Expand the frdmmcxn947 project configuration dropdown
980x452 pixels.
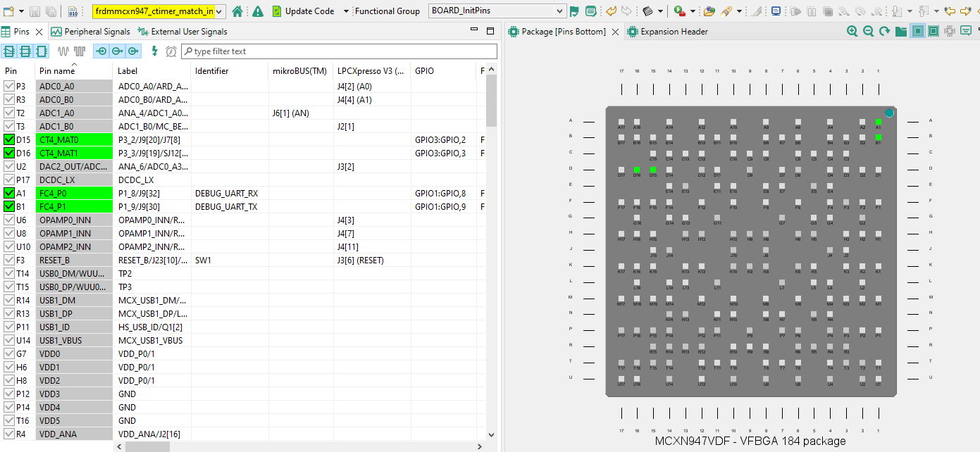(219, 11)
